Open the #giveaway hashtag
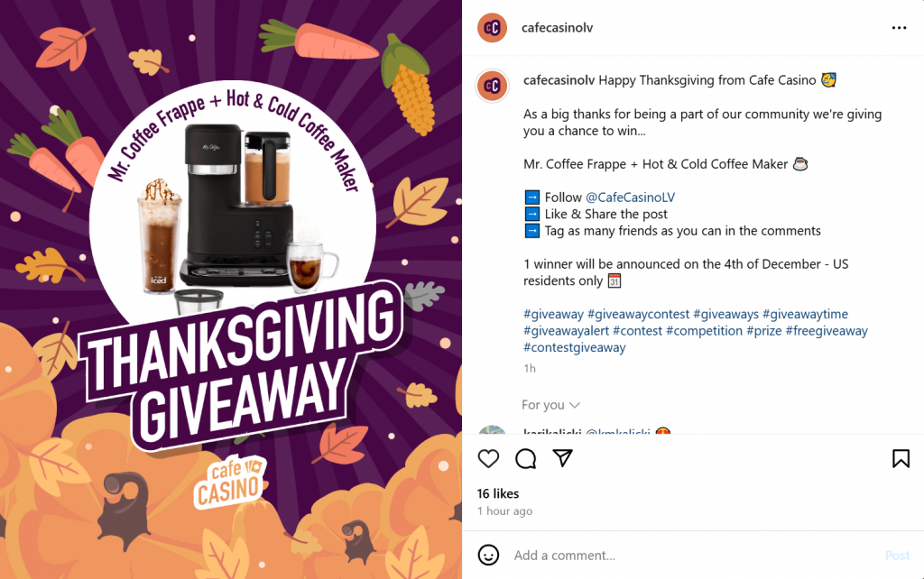924x579 pixels. 553,314
